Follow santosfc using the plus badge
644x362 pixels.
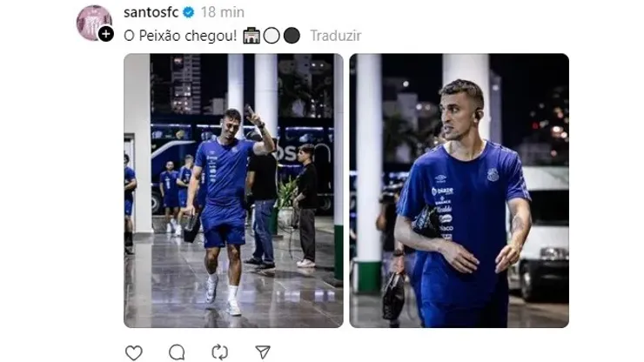106,34
